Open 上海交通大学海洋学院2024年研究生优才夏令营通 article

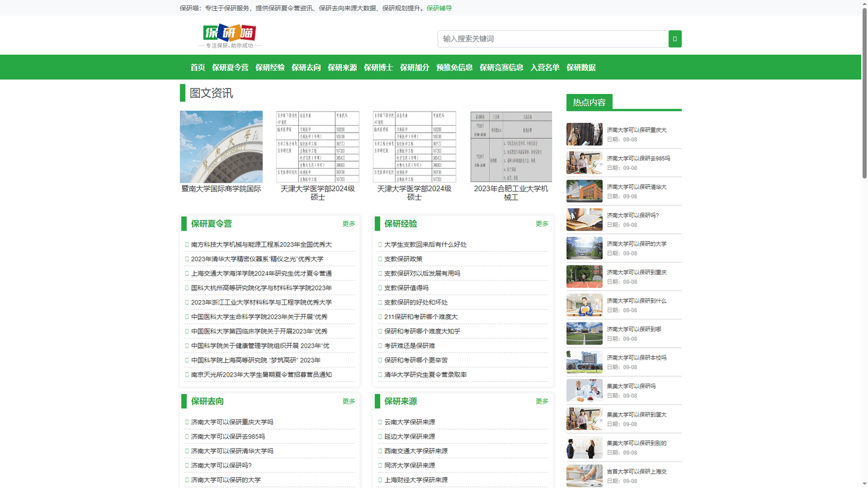pyautogui.click(x=262, y=274)
